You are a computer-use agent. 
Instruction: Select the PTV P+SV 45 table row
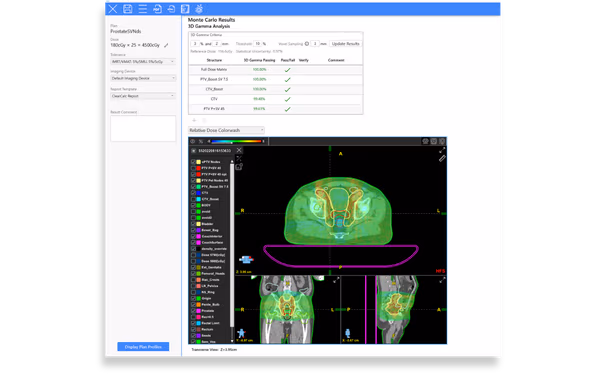coord(276,109)
